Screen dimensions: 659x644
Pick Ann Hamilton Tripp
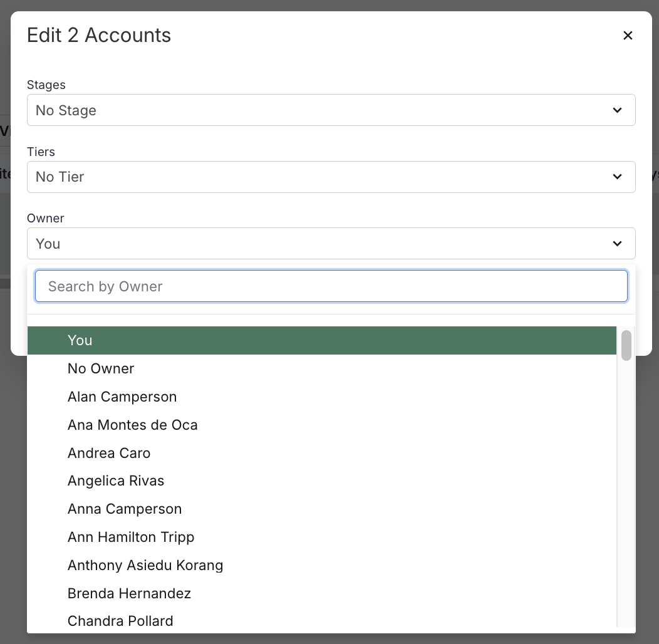(131, 537)
